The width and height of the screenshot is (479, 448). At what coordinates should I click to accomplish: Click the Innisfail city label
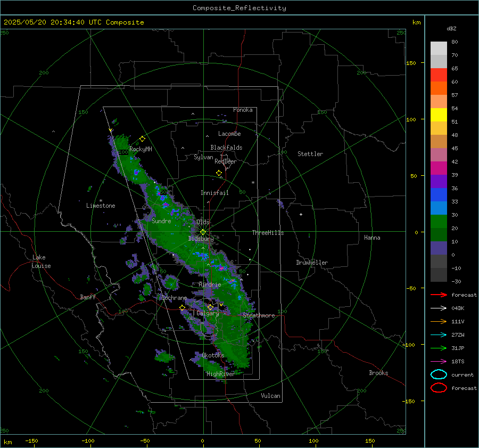214,193
